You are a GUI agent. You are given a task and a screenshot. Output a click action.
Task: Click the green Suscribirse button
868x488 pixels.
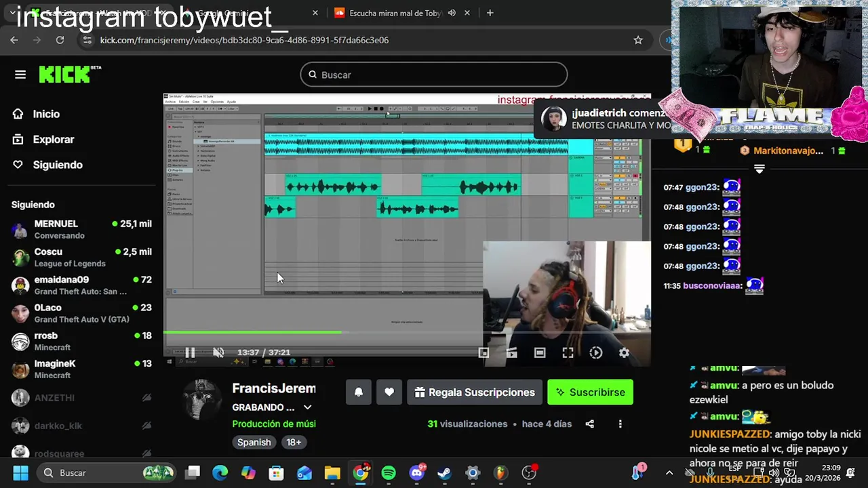pos(590,392)
